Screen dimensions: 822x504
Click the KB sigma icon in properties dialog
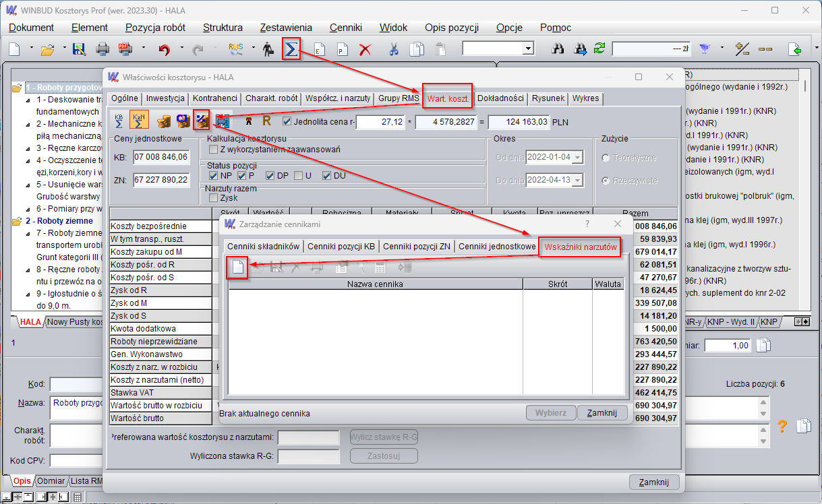(119, 121)
